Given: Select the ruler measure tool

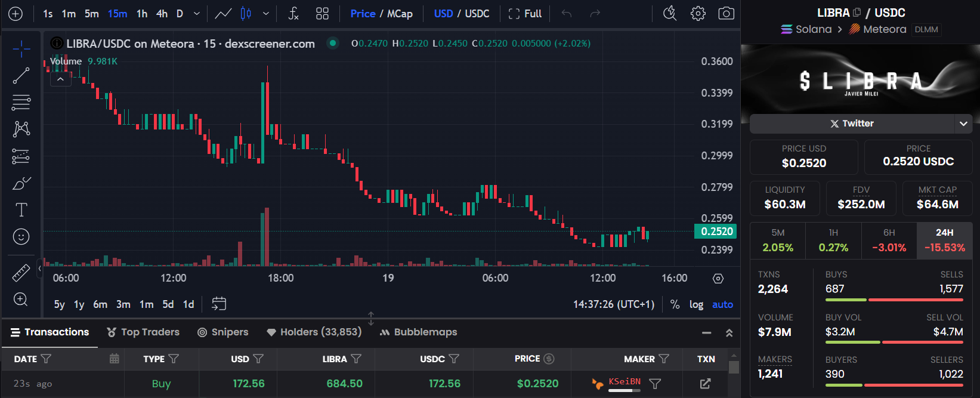Looking at the screenshot, I should [21, 273].
